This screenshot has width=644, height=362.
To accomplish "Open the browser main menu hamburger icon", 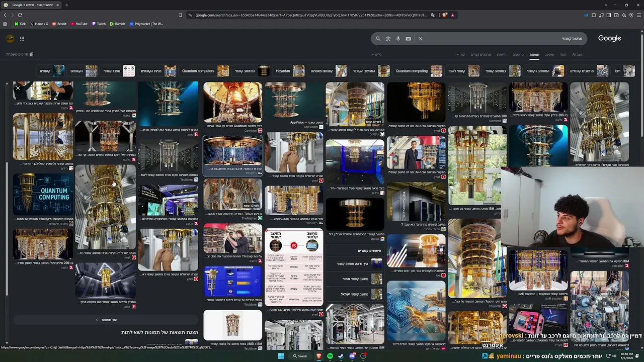I will click(639, 15).
